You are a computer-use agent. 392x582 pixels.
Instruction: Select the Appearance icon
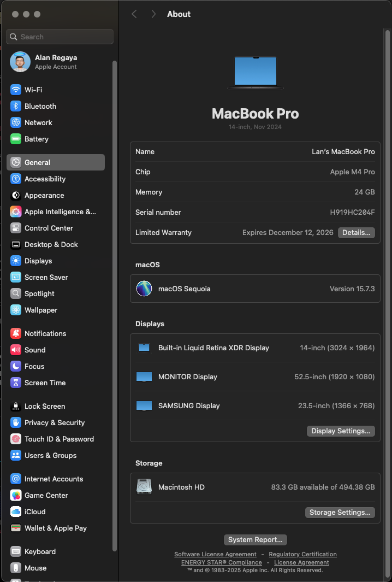point(16,195)
